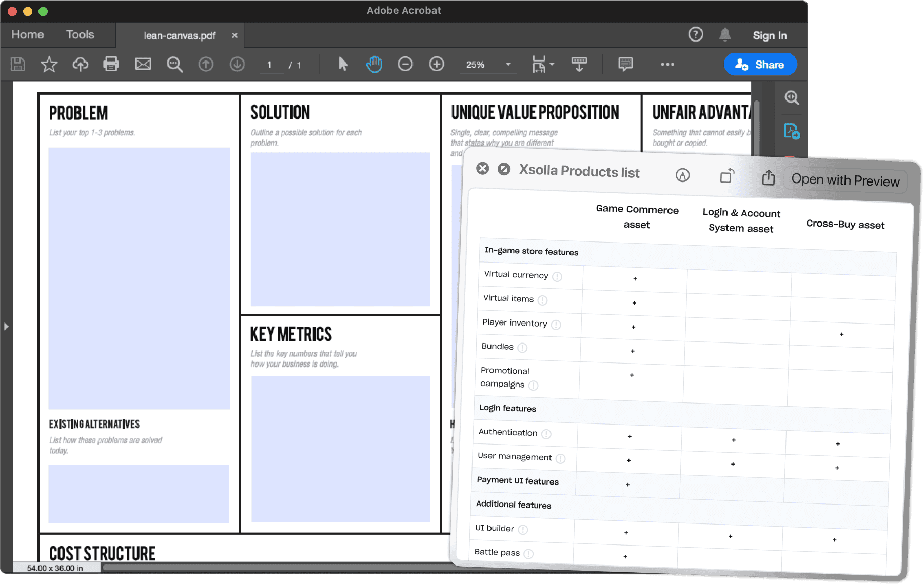924x585 pixels.
Task: Click the disabled-circle icon beside Quick Look close
Action: coord(504,169)
